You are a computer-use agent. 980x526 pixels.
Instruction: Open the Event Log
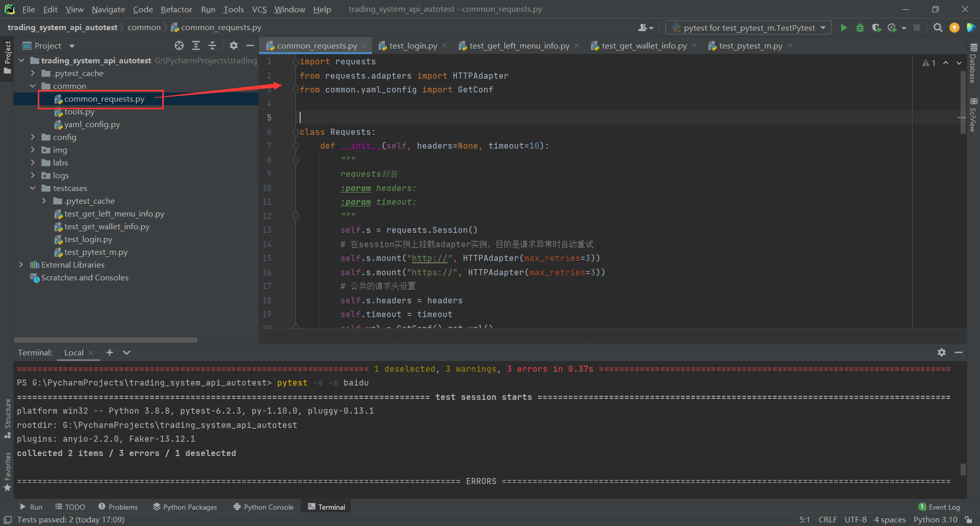point(939,507)
